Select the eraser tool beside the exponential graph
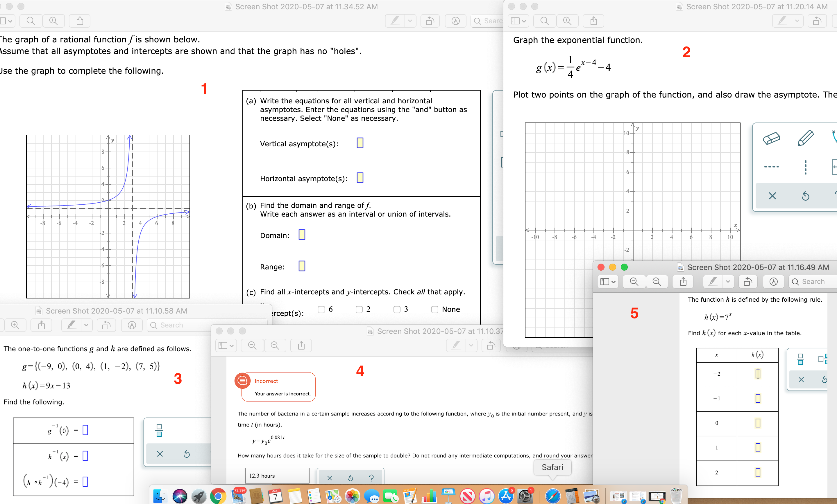The width and height of the screenshot is (837, 504). tap(771, 138)
